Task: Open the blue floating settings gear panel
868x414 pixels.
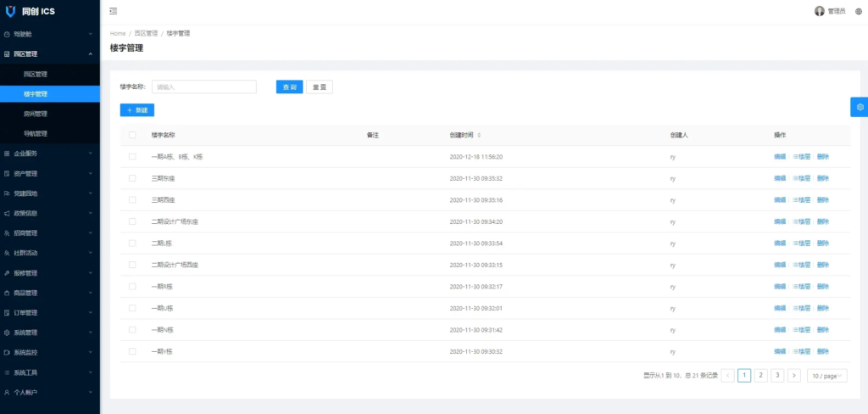Action: (x=860, y=107)
